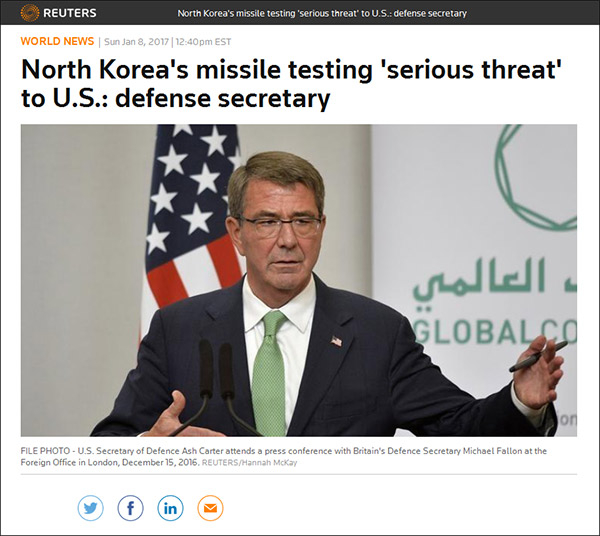Click the article title in the top bar
The image size is (600, 536).
(322, 13)
